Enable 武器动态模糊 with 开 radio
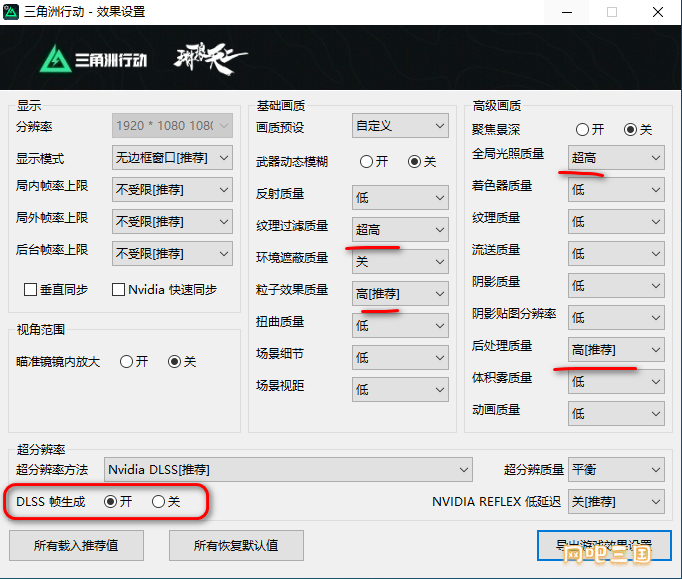This screenshot has width=682, height=579. [366, 162]
